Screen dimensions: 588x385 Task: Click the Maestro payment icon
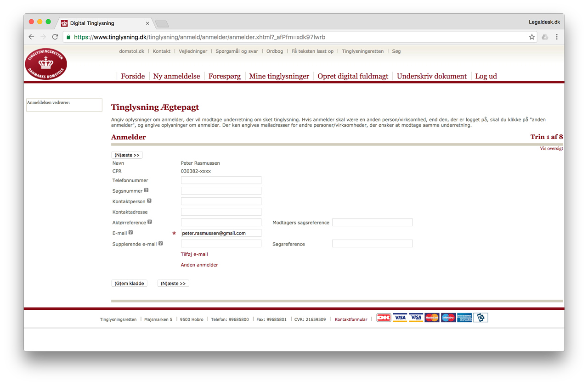[x=448, y=318]
